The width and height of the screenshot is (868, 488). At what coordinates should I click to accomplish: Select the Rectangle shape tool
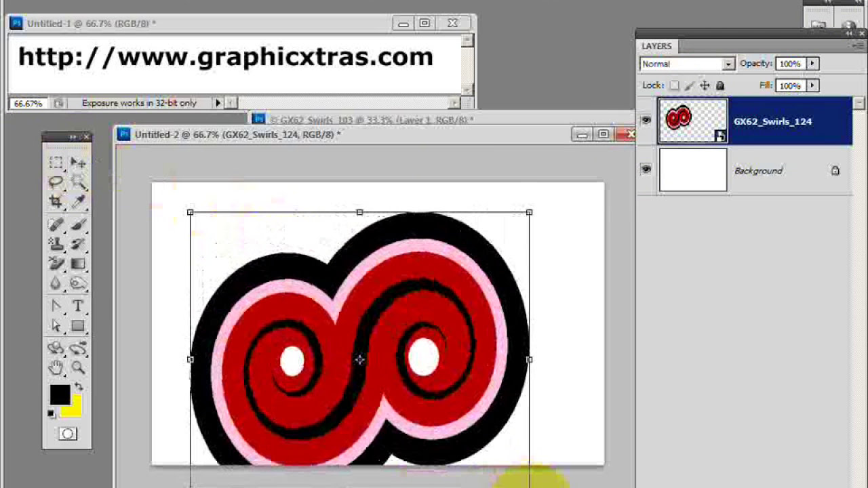pos(78,326)
